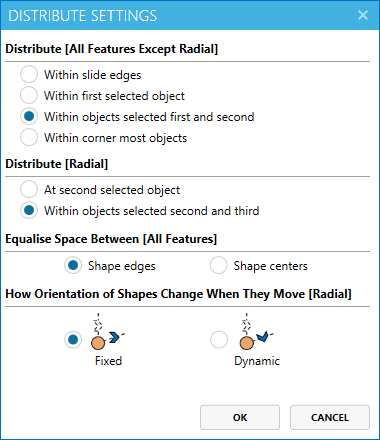This screenshot has height=440, width=380.
Task: Click the Fixed text label
Action: [x=108, y=361]
